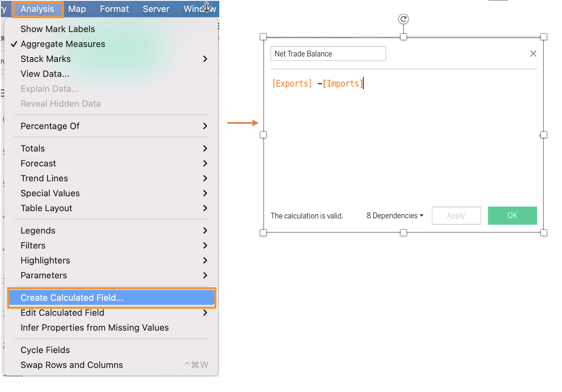The width and height of the screenshot is (562, 392).
Task: Expand the Percentage Of submenu
Action: point(205,126)
